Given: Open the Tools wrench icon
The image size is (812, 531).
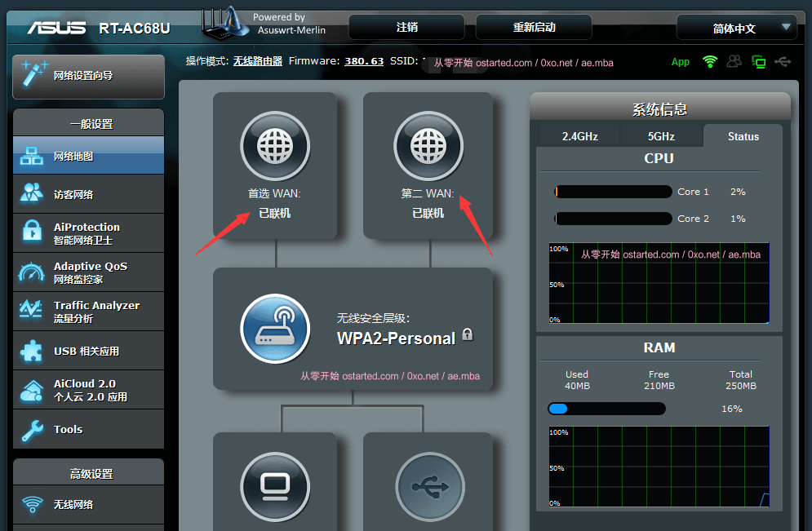Looking at the screenshot, I should click(32, 430).
